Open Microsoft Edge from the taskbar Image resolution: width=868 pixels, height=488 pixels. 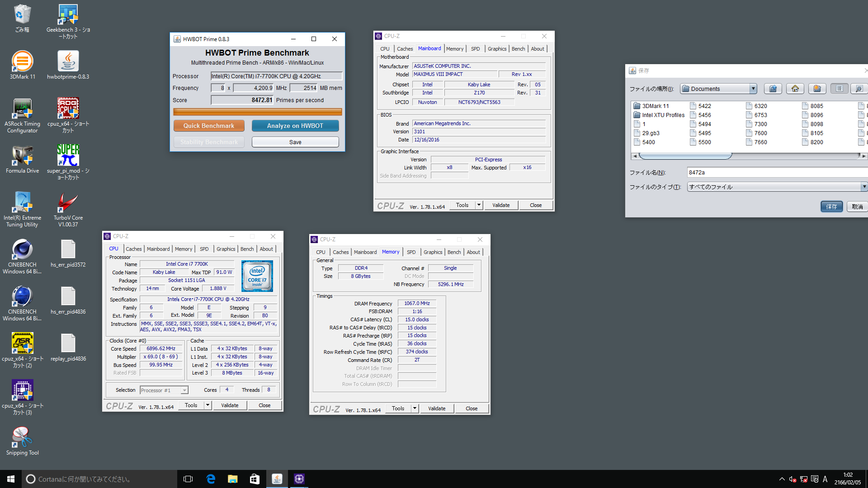pyautogui.click(x=211, y=479)
